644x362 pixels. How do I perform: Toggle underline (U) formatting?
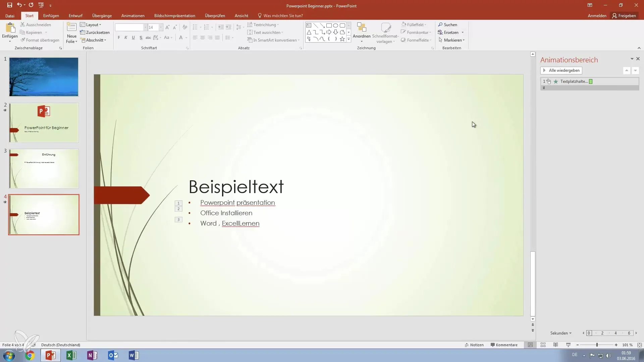133,38
